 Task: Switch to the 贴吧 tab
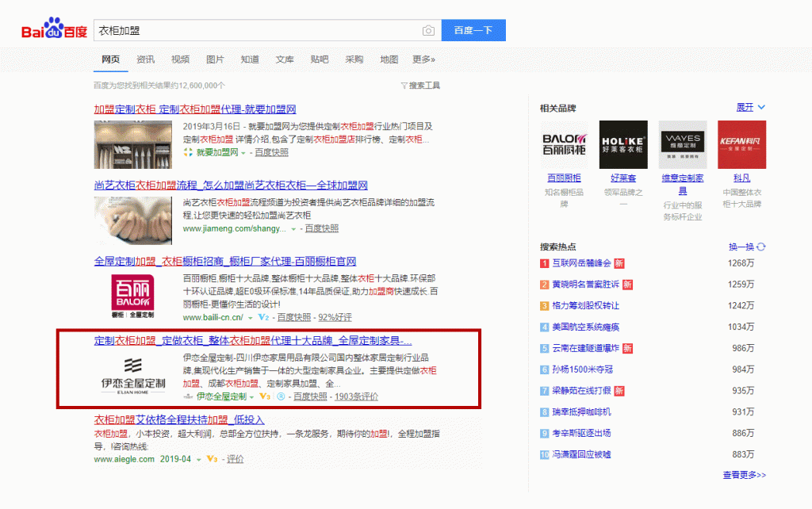point(319,59)
